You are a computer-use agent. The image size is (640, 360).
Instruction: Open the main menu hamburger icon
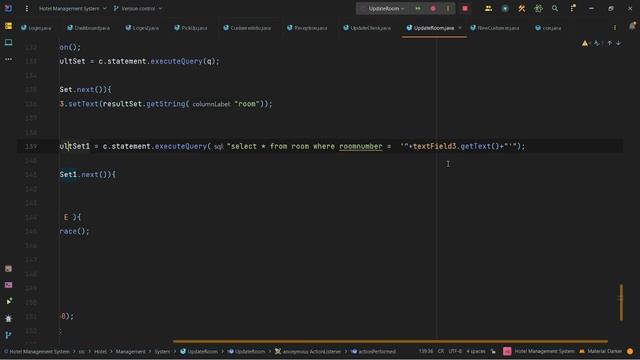pyautogui.click(x=27, y=8)
